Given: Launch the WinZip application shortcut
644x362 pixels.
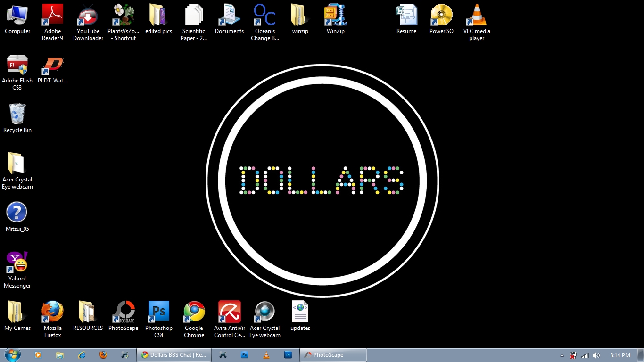Looking at the screenshot, I should pyautogui.click(x=336, y=19).
